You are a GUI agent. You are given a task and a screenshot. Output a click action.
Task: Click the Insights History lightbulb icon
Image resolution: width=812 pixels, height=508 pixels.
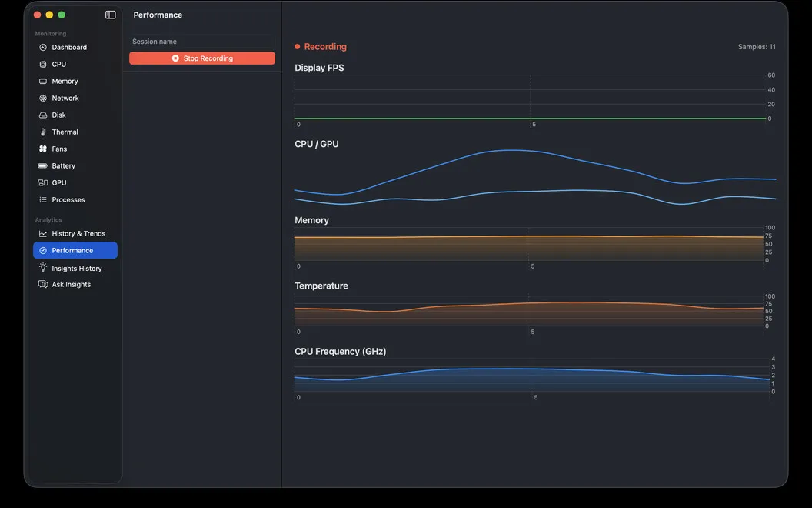43,268
